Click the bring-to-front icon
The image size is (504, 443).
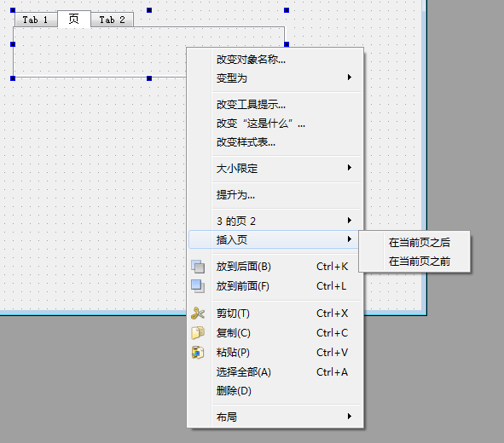point(198,286)
